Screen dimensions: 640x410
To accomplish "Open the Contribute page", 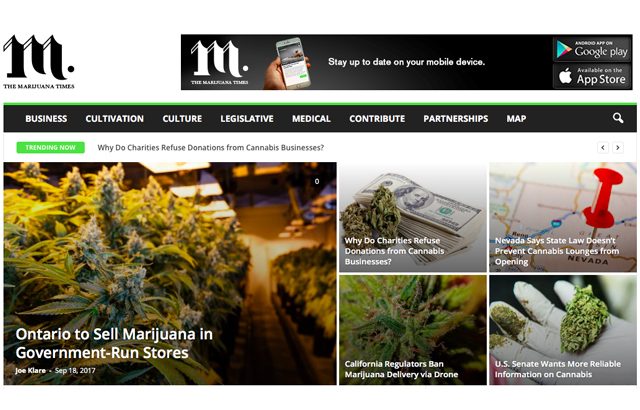I will (x=377, y=119).
